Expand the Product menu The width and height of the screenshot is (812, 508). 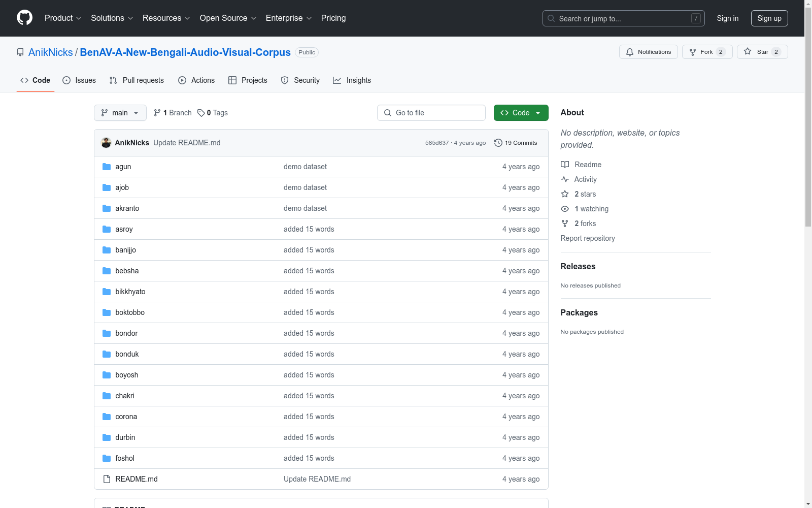(x=63, y=18)
